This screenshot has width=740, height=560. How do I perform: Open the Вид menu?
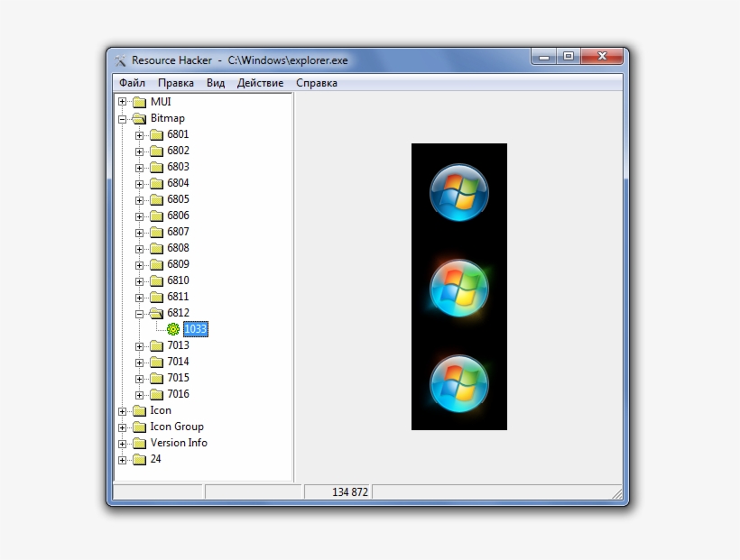pos(216,83)
